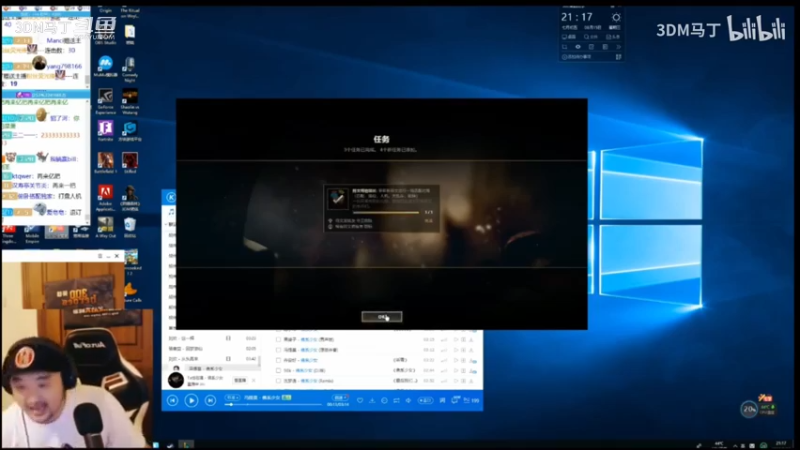Open taskbar clock in system tray
Screen dimensions: 800x450
(781, 445)
